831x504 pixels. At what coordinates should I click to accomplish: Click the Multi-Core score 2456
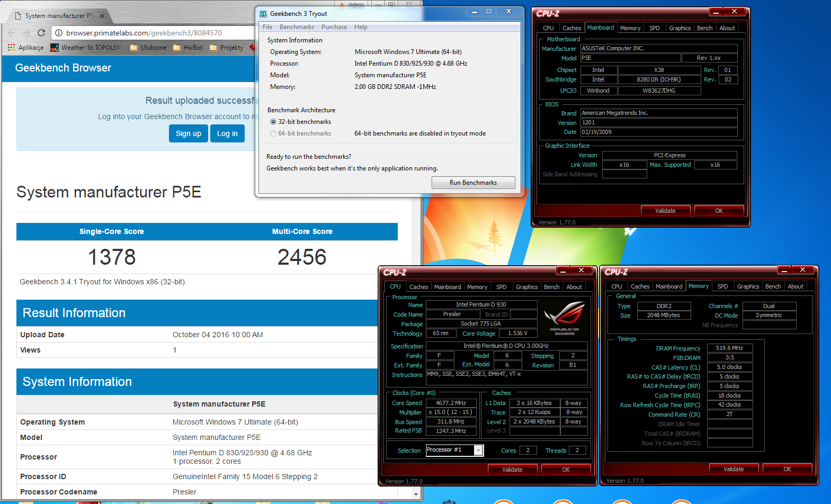302,257
